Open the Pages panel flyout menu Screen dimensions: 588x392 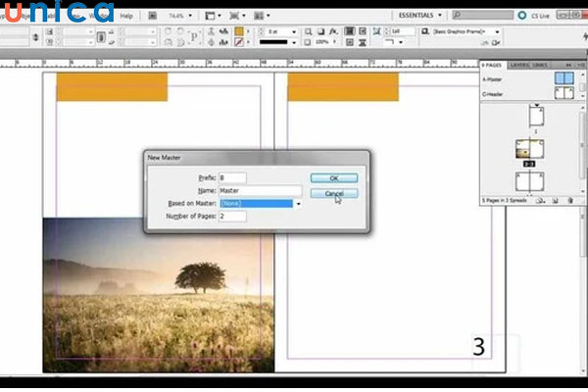point(581,66)
